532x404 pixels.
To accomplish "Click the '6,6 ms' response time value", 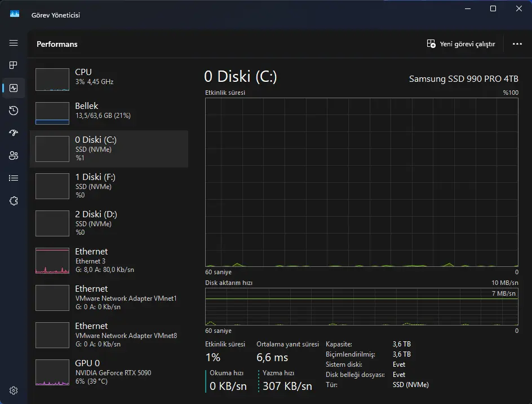I will pyautogui.click(x=272, y=358).
